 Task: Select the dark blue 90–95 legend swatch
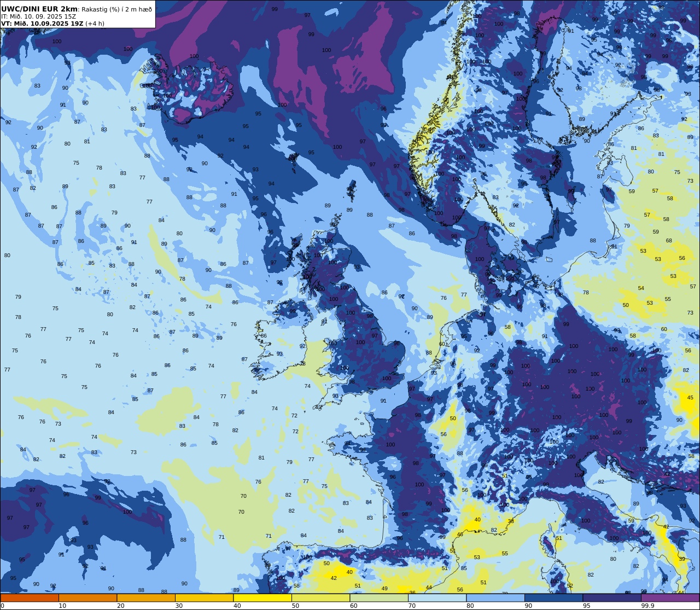tap(553, 597)
